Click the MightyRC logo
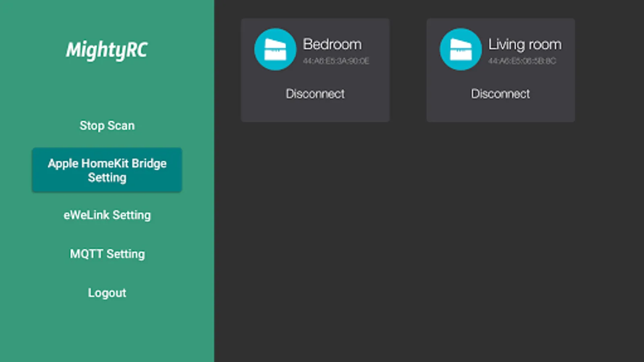The width and height of the screenshot is (644, 362). coord(107,50)
